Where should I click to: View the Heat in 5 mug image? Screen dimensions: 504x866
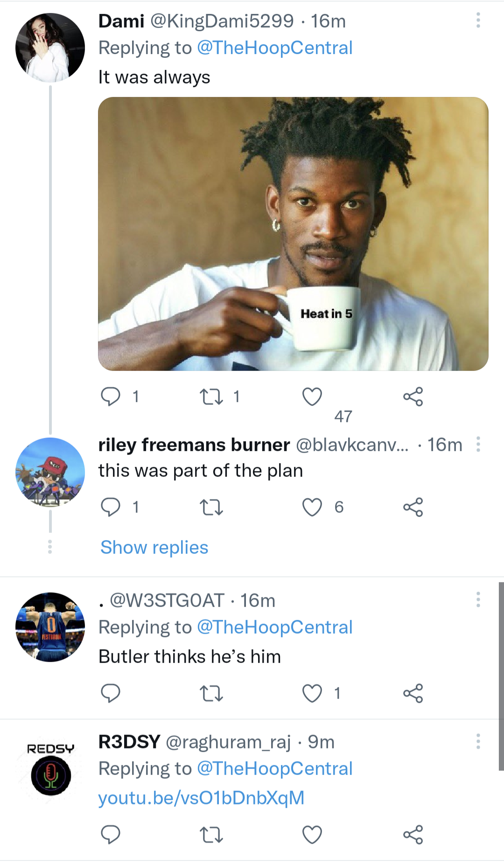[293, 234]
